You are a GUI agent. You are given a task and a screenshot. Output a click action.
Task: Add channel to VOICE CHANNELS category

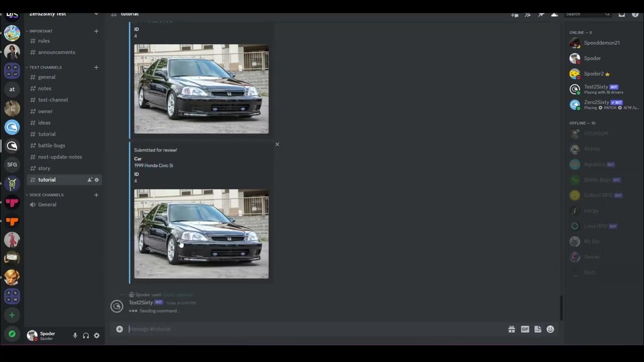96,195
